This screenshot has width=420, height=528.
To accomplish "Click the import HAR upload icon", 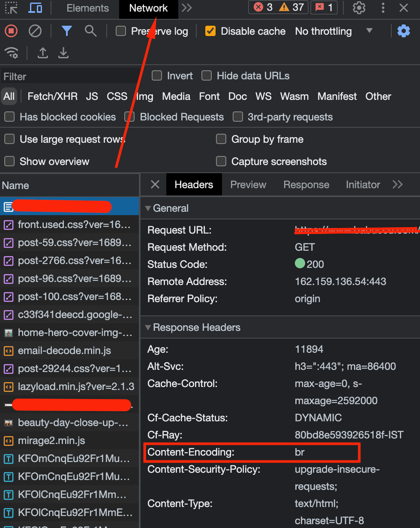I will point(42,53).
